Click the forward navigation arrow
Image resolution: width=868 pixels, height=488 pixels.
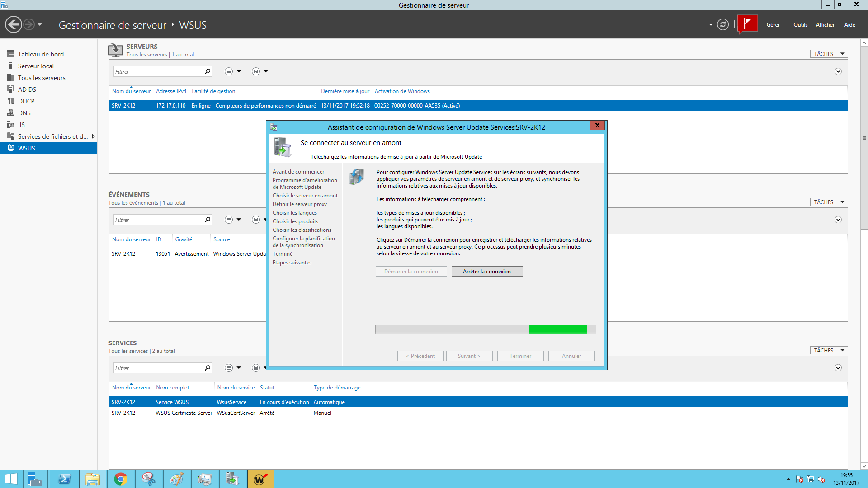tap(29, 24)
